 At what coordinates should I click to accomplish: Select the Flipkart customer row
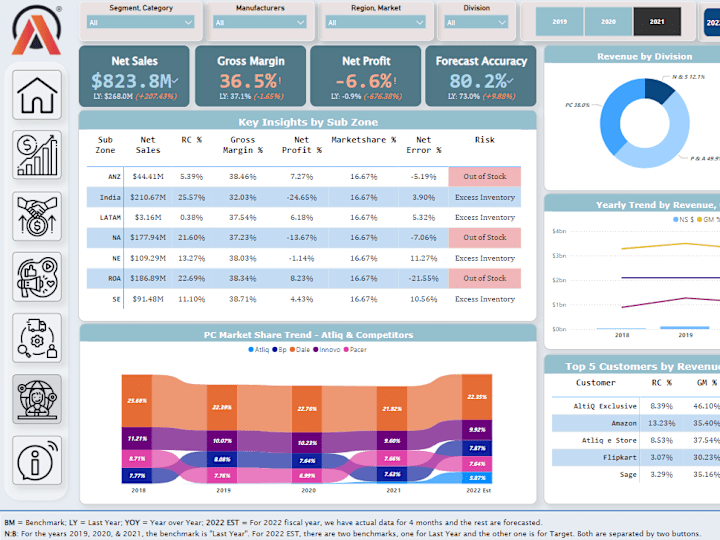636,457
